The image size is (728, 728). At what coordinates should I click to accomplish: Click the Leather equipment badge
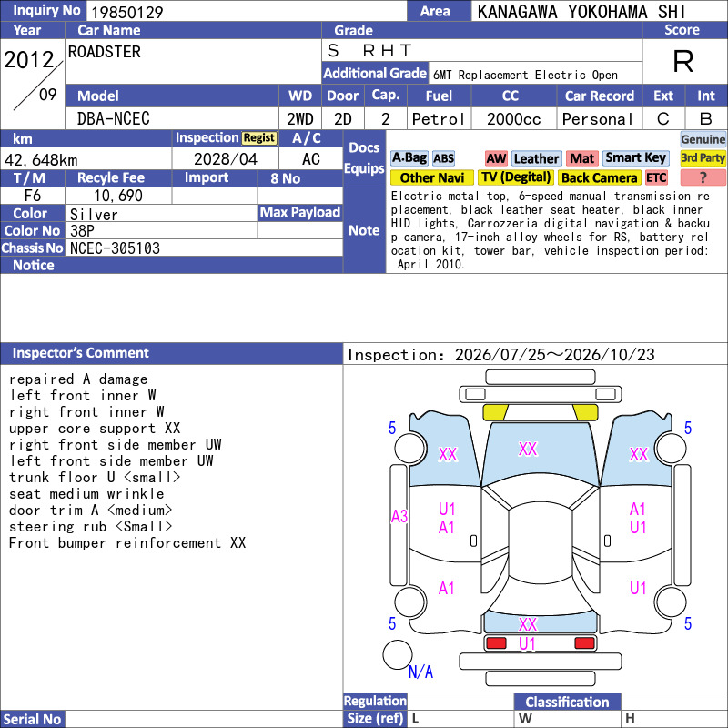coord(536,158)
